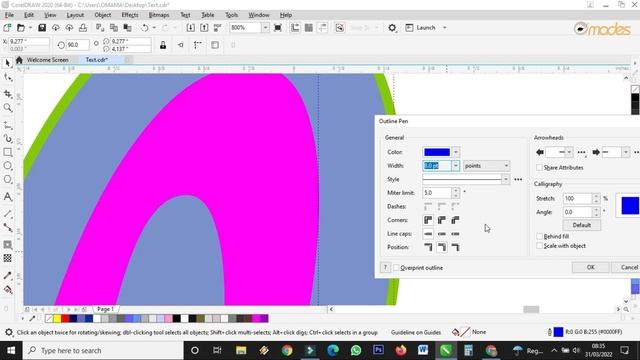Click the Style settings ellipsis button
The height and width of the screenshot is (360, 640).
point(518,179)
